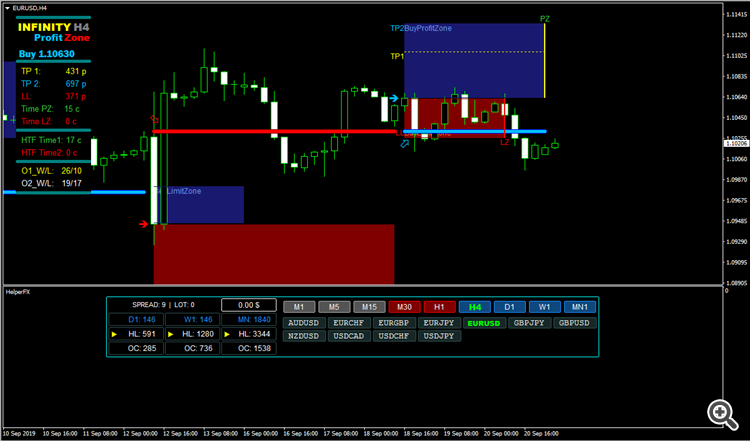The image size is (750, 441).
Task: Click the TP 2: 697 p line
Action: 54,84
